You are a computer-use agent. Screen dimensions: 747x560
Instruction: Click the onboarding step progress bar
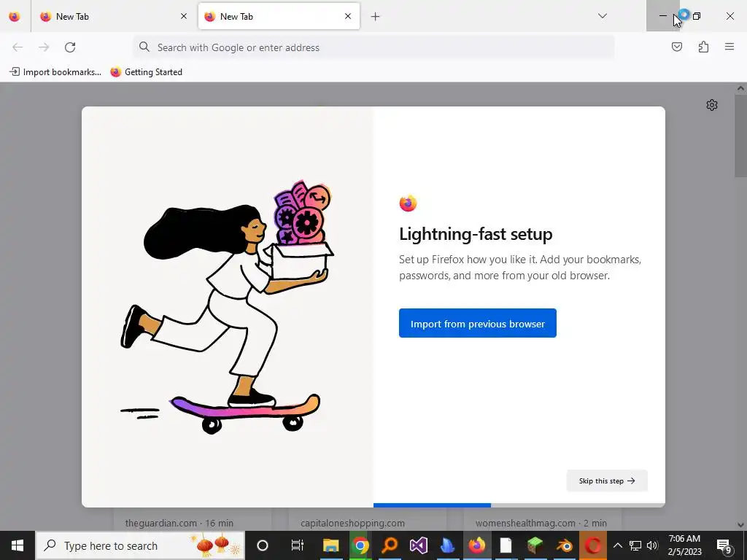pyautogui.click(x=519, y=505)
